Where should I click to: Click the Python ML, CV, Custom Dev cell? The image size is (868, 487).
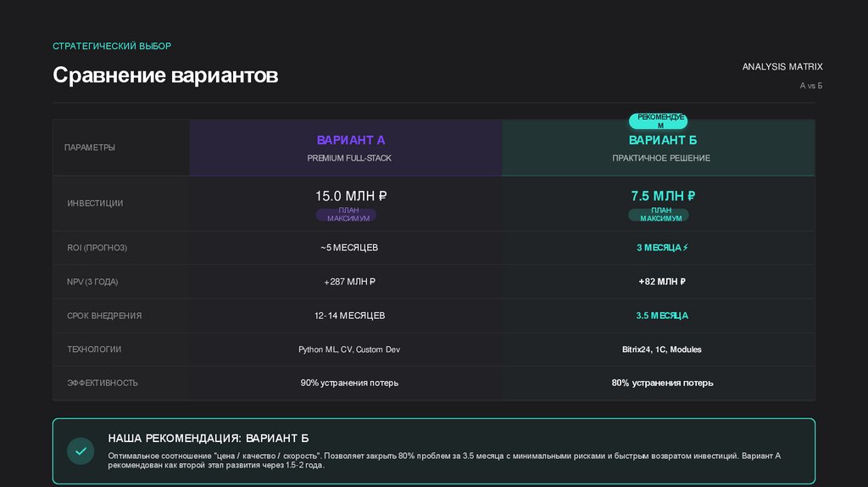point(349,350)
